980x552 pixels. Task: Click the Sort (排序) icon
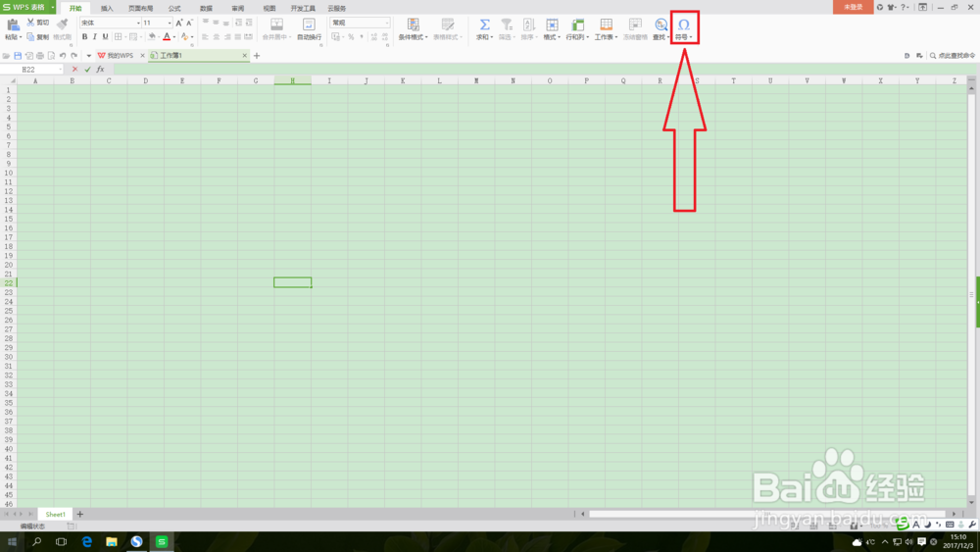tap(529, 25)
